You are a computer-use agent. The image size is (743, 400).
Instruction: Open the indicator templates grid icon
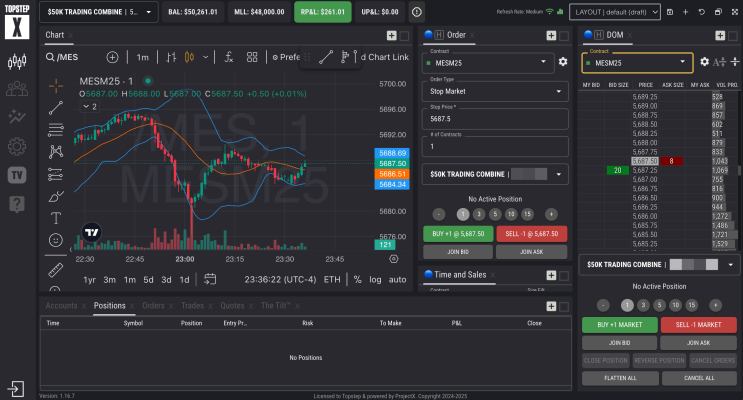[252, 57]
